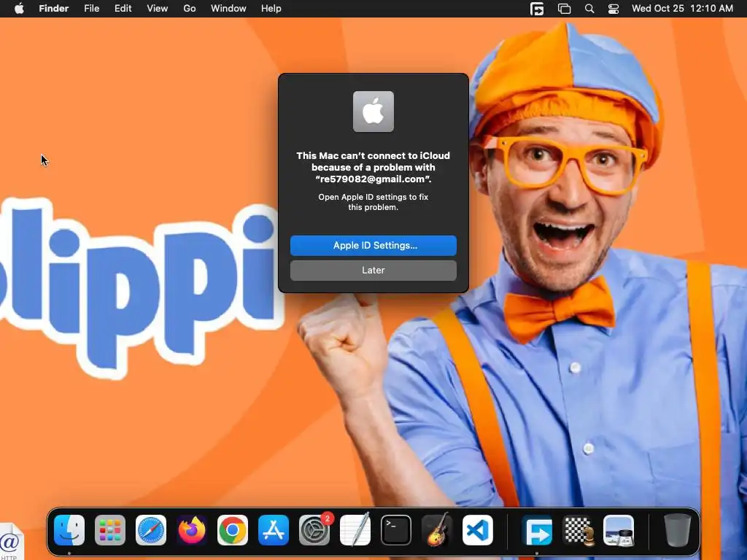
Task: Click the Apple logo in the dialog
Action: (x=373, y=112)
